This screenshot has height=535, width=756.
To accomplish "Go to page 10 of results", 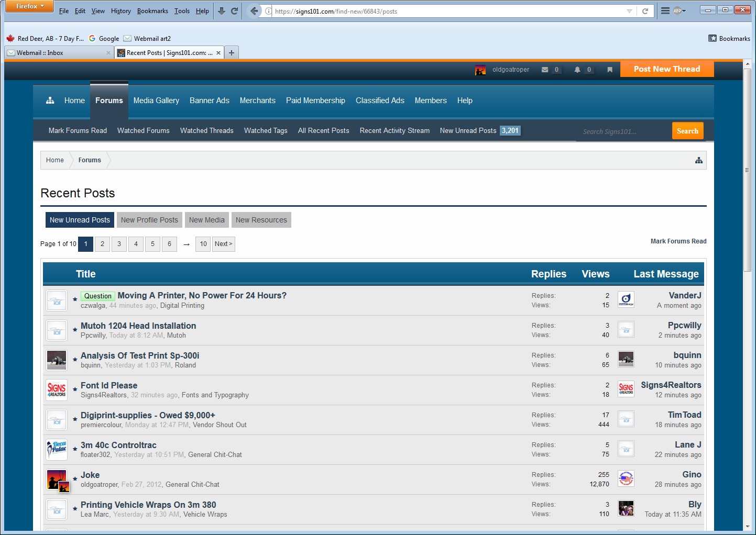I will click(203, 244).
